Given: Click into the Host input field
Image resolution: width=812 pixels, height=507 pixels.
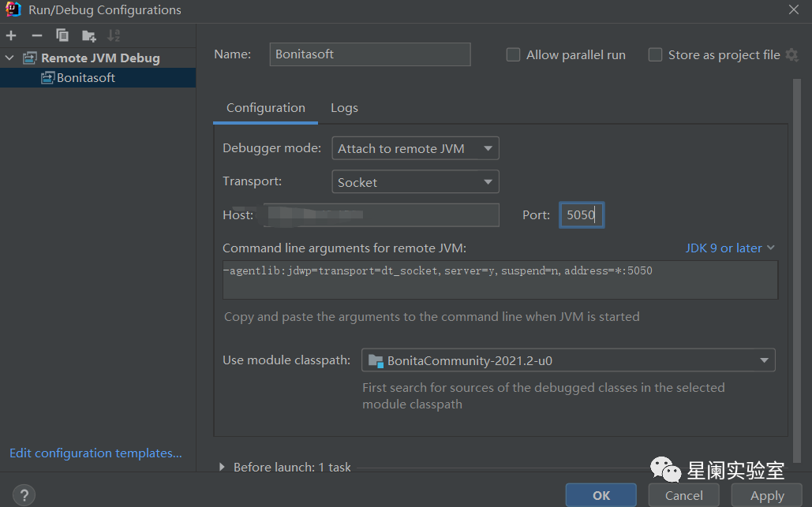Looking at the screenshot, I should [x=381, y=215].
